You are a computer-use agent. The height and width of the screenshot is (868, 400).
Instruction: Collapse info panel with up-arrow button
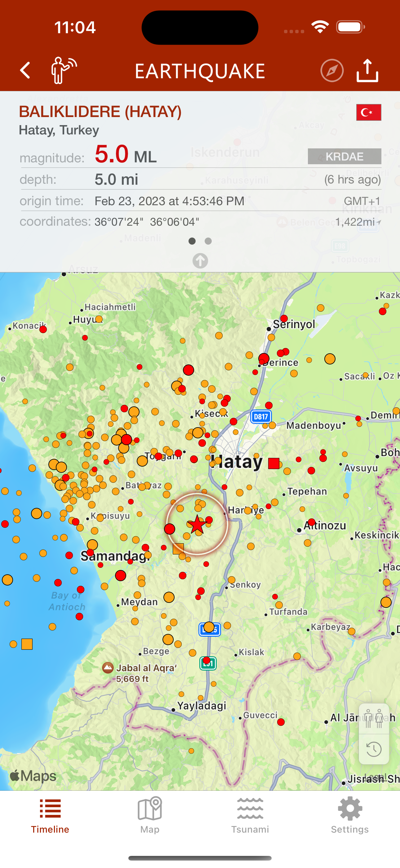pos(200,260)
